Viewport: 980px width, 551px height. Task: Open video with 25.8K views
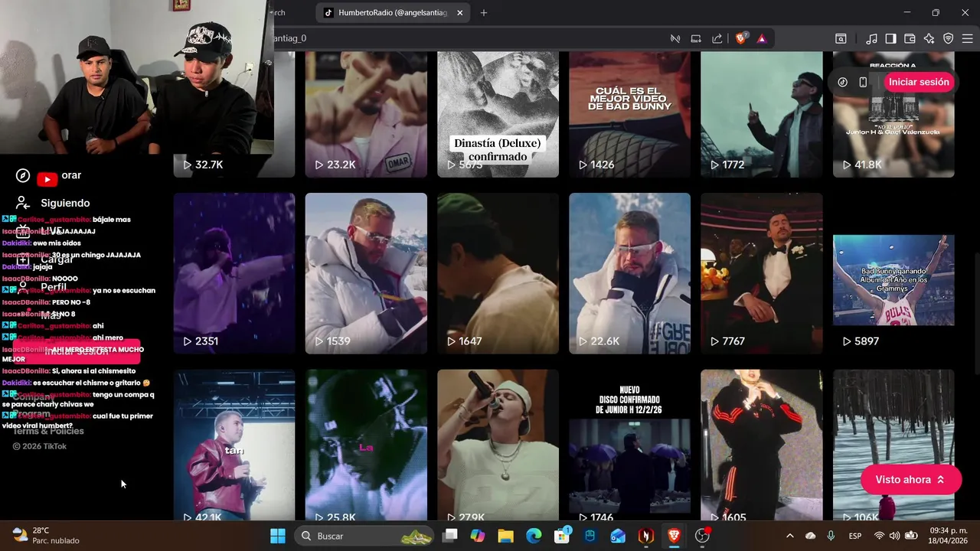pyautogui.click(x=366, y=445)
